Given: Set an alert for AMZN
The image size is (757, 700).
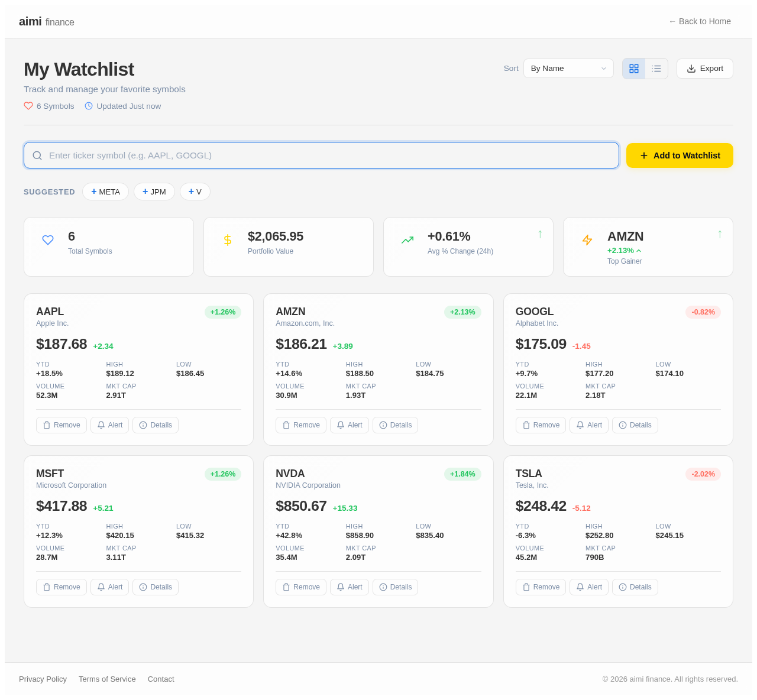Looking at the screenshot, I should tap(350, 425).
